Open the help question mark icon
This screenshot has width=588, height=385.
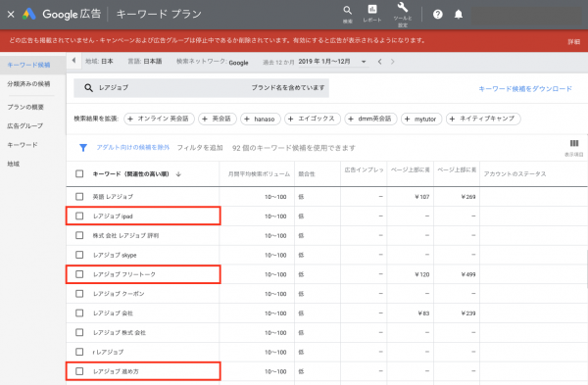438,15
